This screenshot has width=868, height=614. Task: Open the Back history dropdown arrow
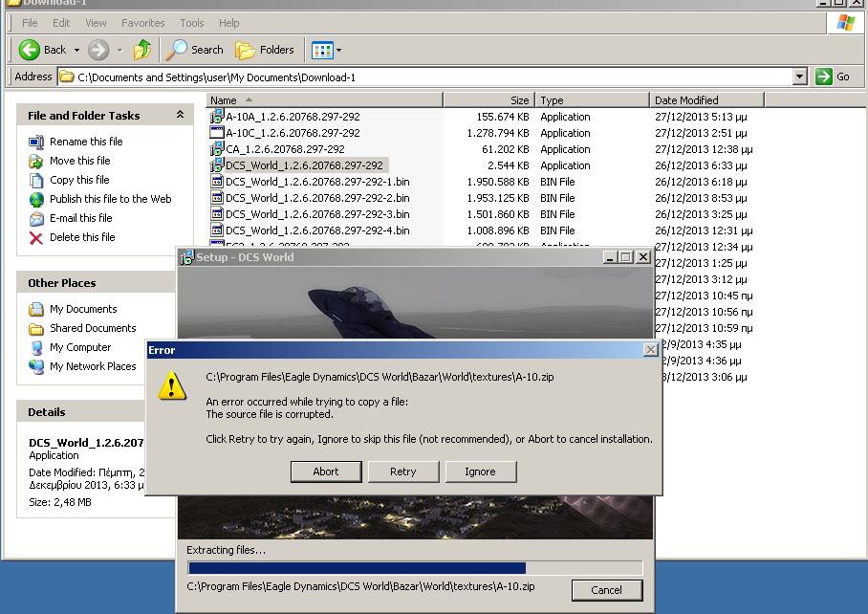(x=76, y=51)
